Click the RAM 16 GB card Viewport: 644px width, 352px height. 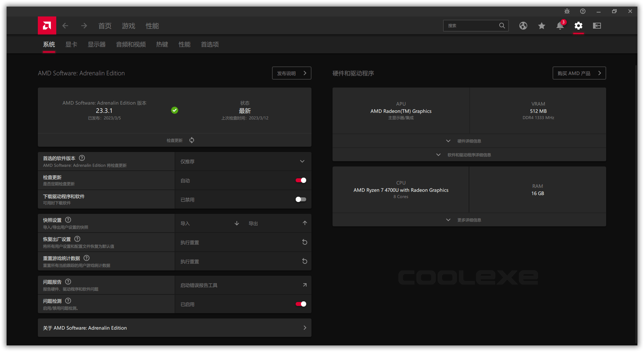point(538,190)
